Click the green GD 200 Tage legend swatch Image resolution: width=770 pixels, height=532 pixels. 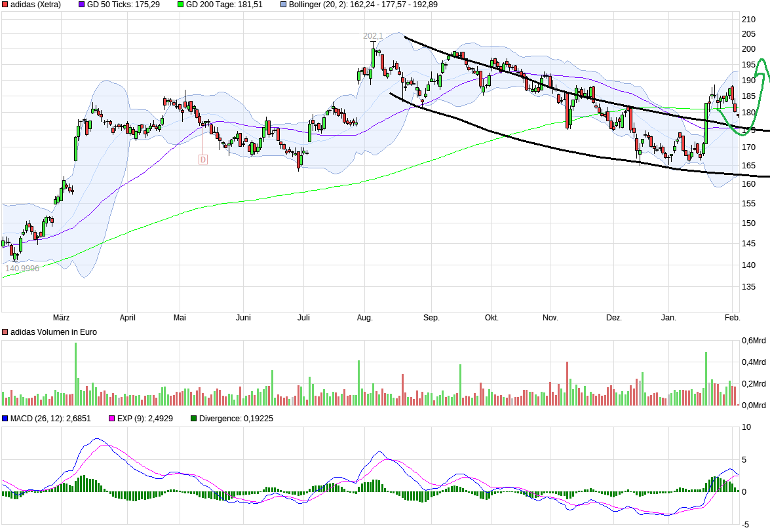181,5
